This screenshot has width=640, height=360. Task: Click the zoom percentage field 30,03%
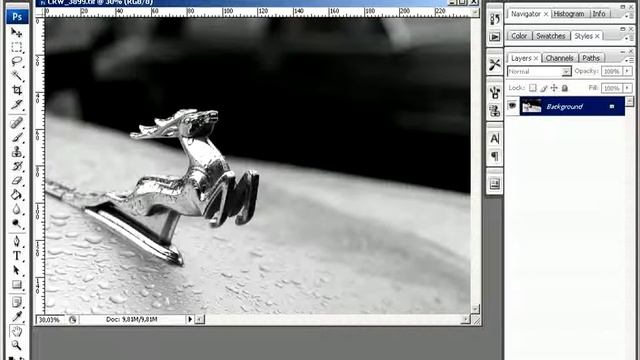point(50,320)
